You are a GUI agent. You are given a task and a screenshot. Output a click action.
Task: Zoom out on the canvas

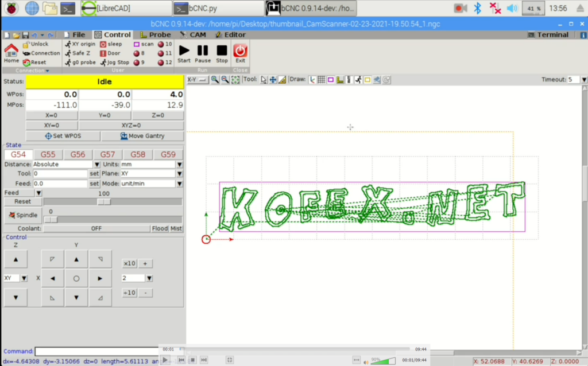225,79
